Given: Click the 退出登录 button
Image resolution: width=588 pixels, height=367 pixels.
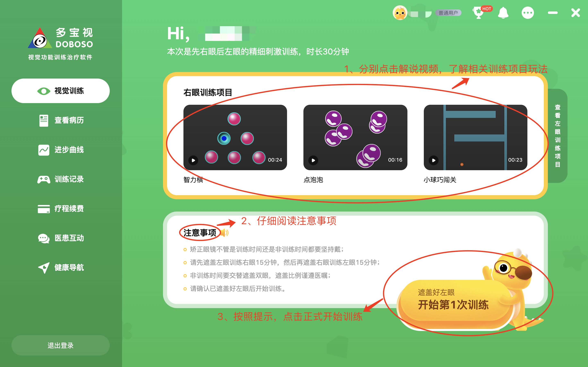Looking at the screenshot, I should 60,345.
